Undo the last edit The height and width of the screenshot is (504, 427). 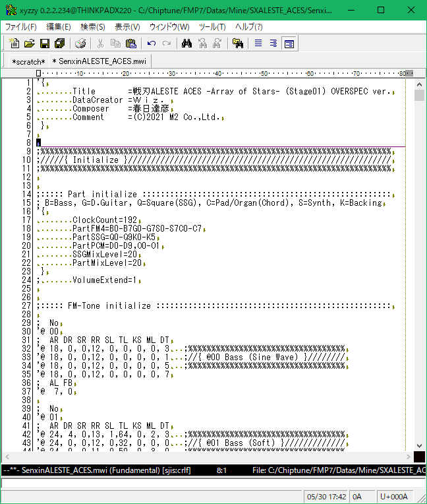[151, 44]
